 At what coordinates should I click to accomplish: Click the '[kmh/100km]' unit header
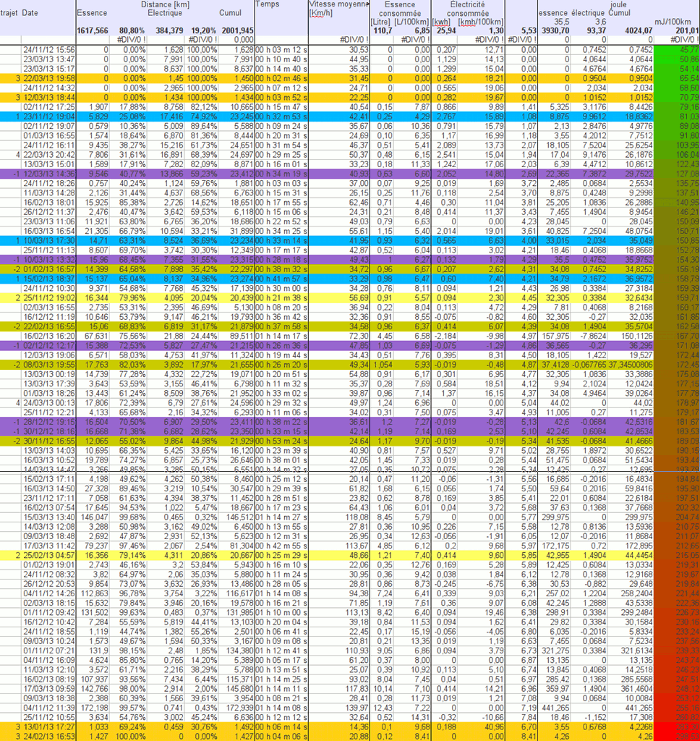(481, 22)
